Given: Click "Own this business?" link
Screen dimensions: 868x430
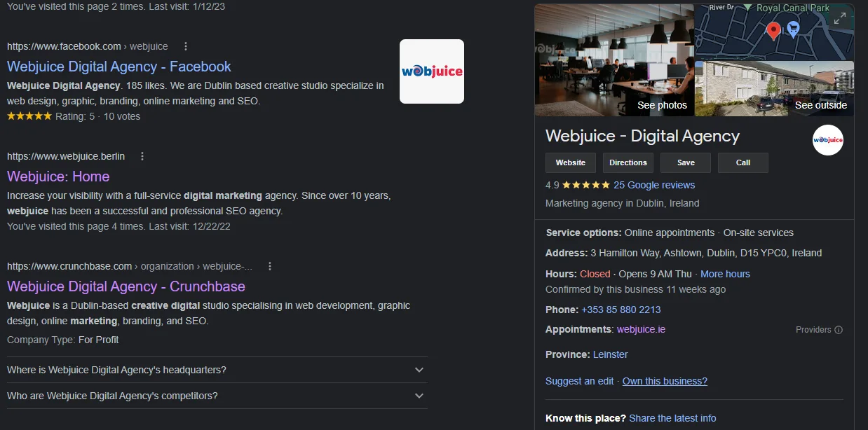Looking at the screenshot, I should (x=665, y=381).
